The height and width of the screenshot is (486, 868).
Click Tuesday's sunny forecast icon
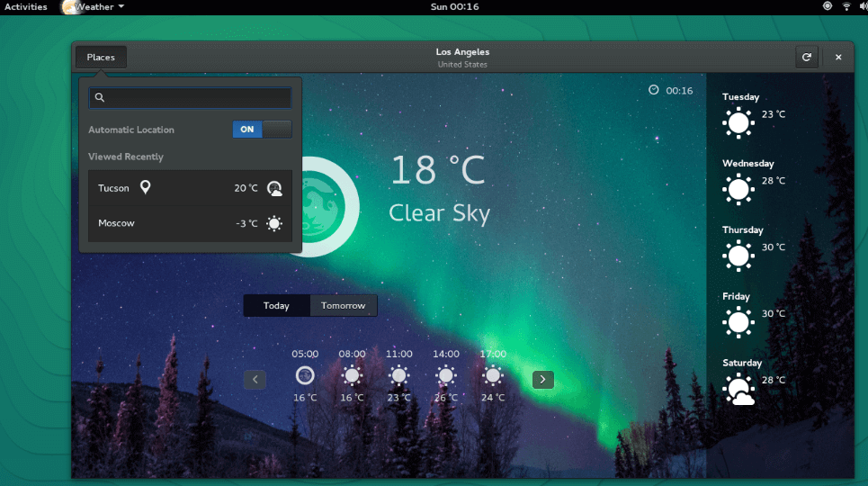[x=738, y=122]
